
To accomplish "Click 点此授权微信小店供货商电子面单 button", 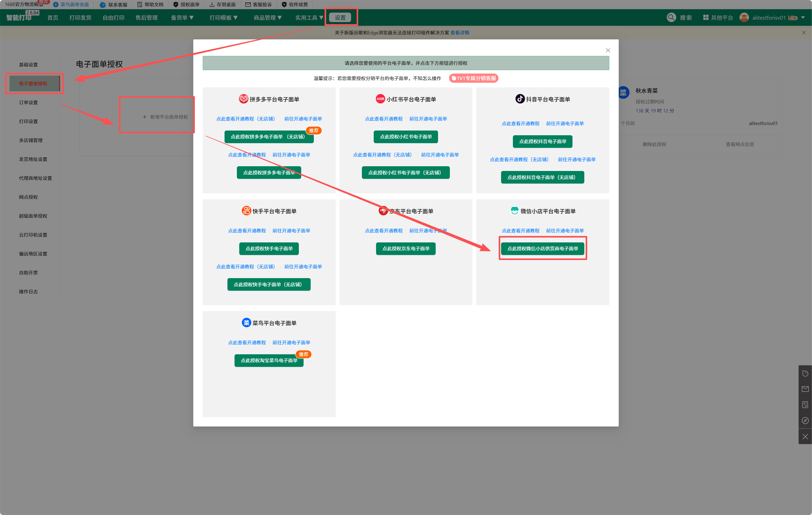I will (x=542, y=248).
